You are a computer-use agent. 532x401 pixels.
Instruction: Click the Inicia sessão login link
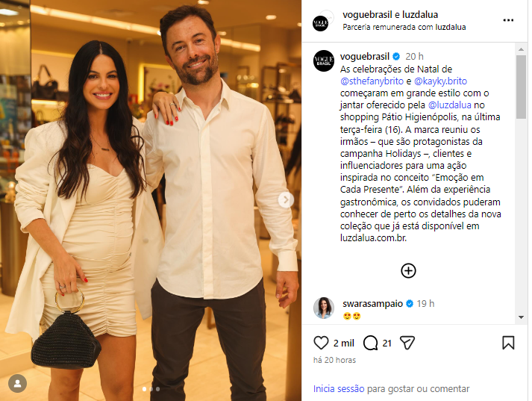(339, 389)
